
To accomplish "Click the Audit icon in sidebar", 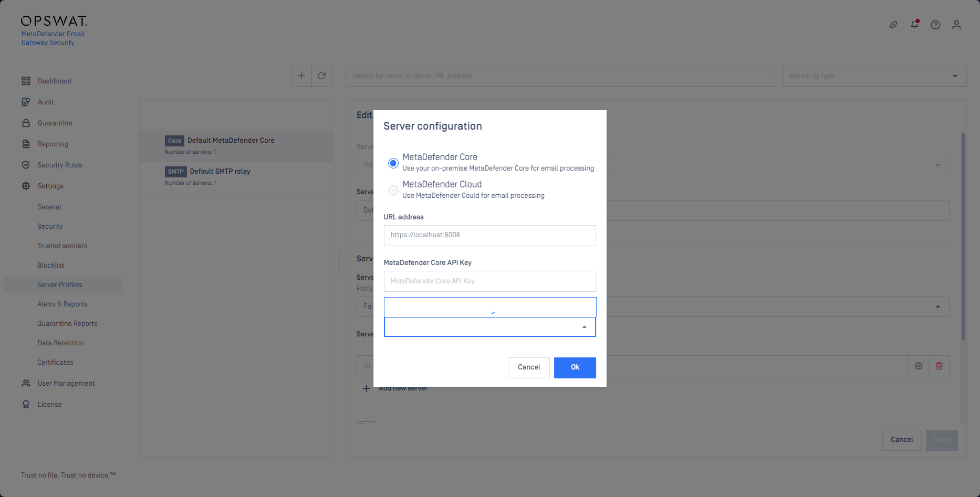I will 26,102.
